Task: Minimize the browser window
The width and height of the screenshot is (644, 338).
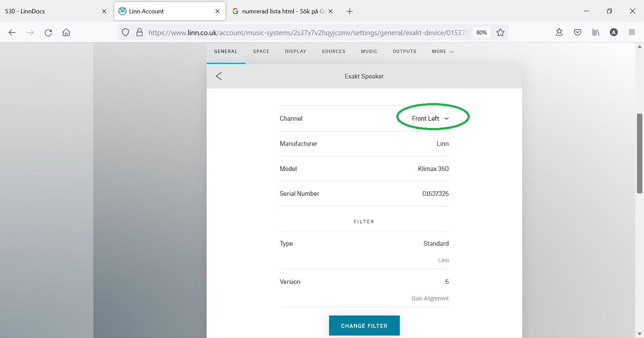Action: [586, 12]
